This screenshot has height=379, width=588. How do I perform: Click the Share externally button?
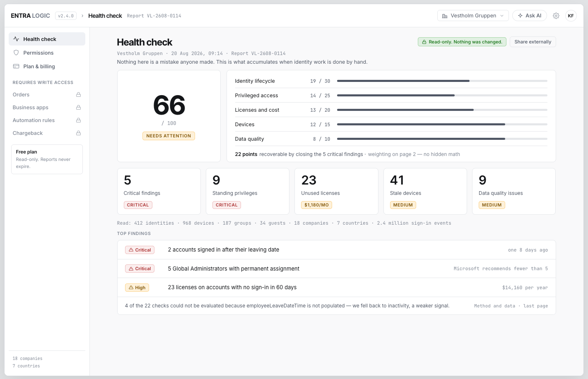click(x=533, y=42)
